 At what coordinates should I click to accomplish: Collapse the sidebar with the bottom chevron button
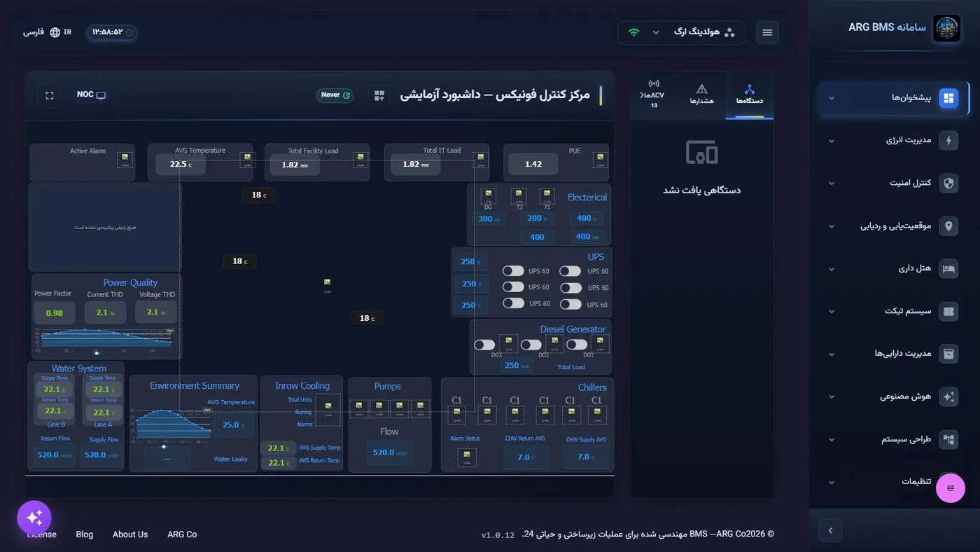(x=830, y=530)
